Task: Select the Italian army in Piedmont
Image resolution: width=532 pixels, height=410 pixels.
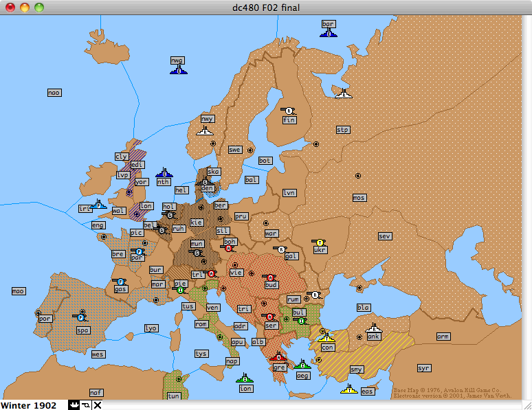Action: click(180, 290)
